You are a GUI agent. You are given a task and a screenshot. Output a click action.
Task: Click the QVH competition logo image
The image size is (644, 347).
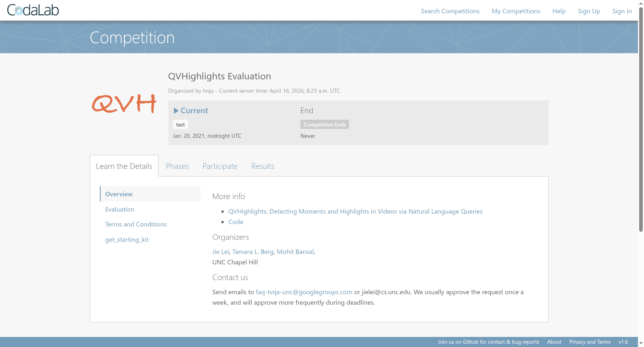point(124,104)
